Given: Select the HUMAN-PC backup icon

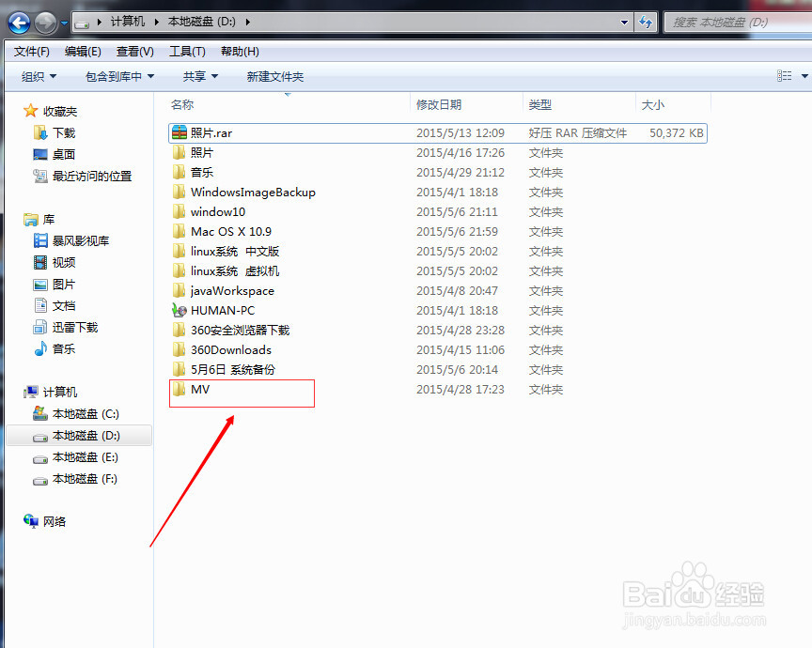Looking at the screenshot, I should [180, 310].
